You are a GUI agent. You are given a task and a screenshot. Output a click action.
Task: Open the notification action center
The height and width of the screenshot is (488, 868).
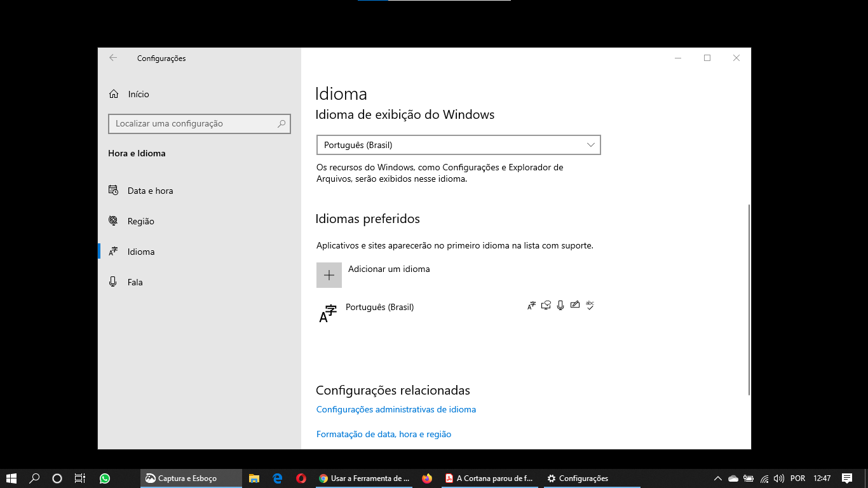[847, 478]
